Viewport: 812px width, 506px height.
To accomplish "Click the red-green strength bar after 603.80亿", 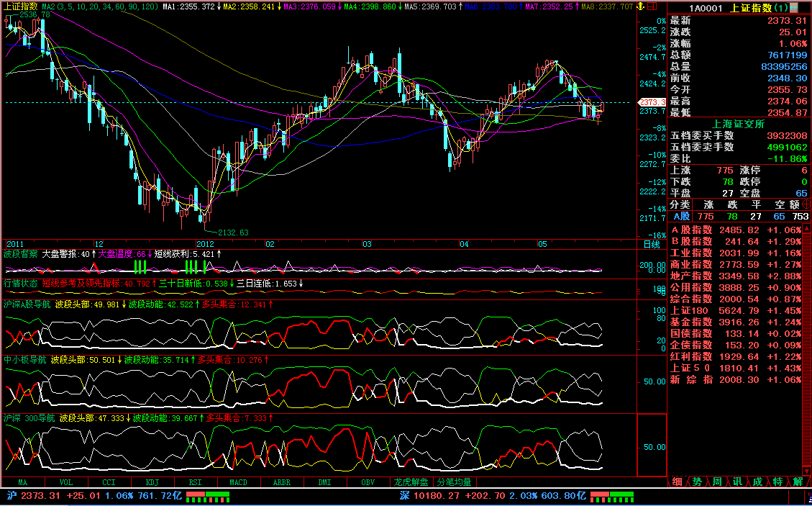I will [611, 497].
